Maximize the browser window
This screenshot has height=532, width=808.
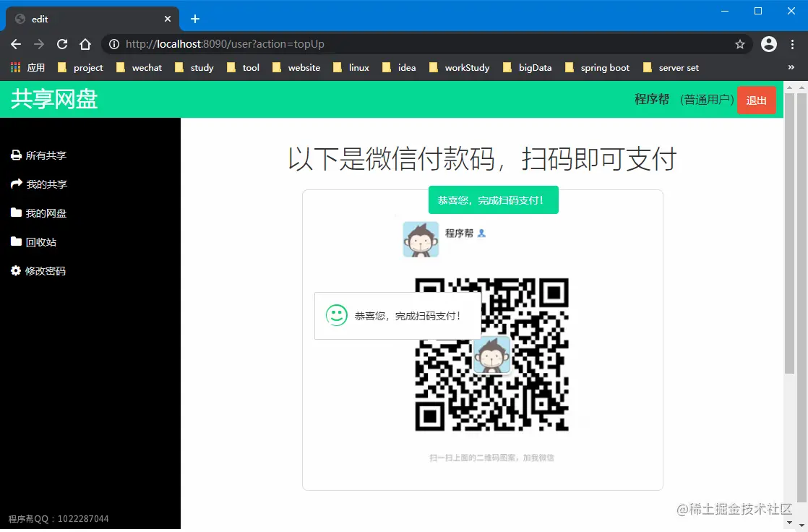(x=758, y=11)
